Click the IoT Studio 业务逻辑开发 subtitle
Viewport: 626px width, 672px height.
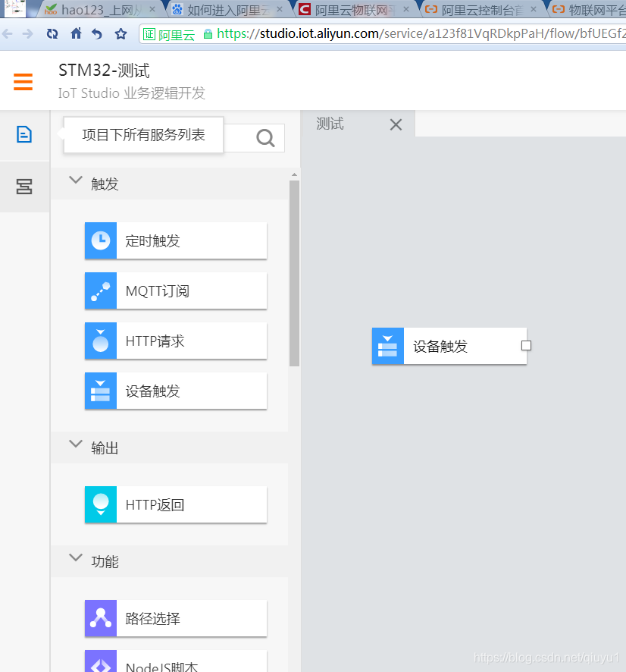point(131,93)
